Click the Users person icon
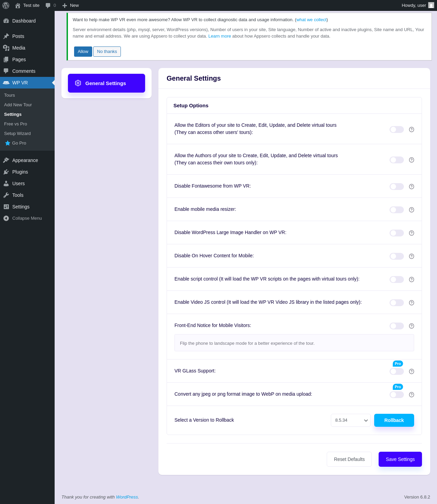The width and height of the screenshot is (437, 504). click(6, 183)
